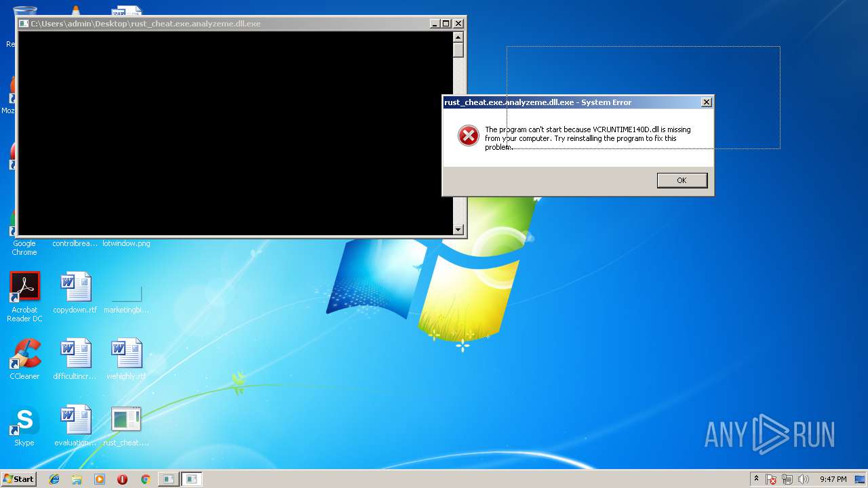
Task: Close the System Error dialog
Action: coord(706,102)
